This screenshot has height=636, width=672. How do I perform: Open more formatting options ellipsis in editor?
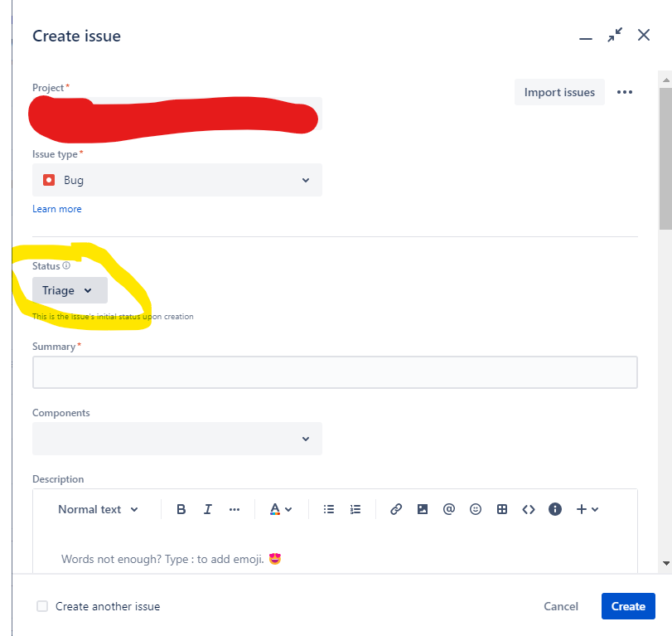pos(234,509)
